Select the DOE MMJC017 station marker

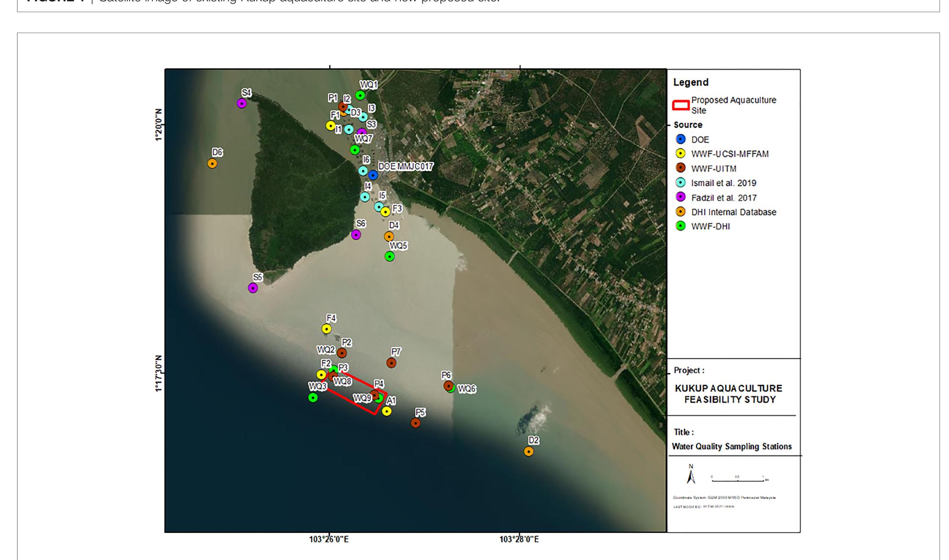pos(374,174)
